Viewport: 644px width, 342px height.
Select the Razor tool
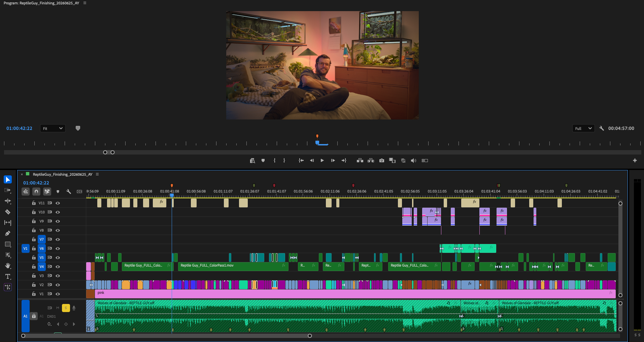[8, 212]
